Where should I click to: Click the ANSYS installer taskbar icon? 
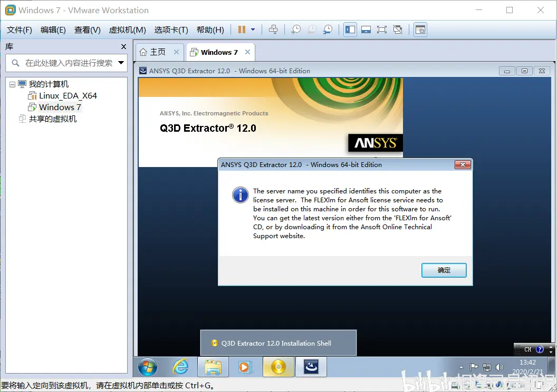[x=311, y=367]
